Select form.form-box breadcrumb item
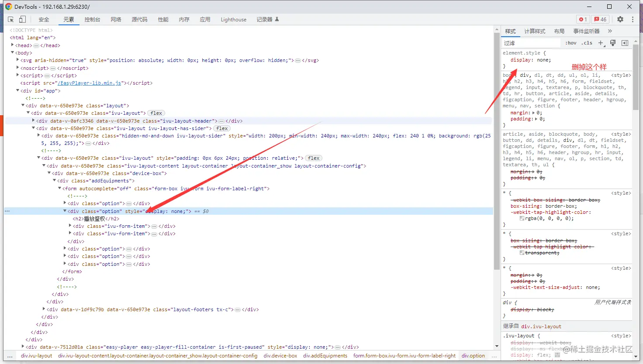 (x=404, y=356)
